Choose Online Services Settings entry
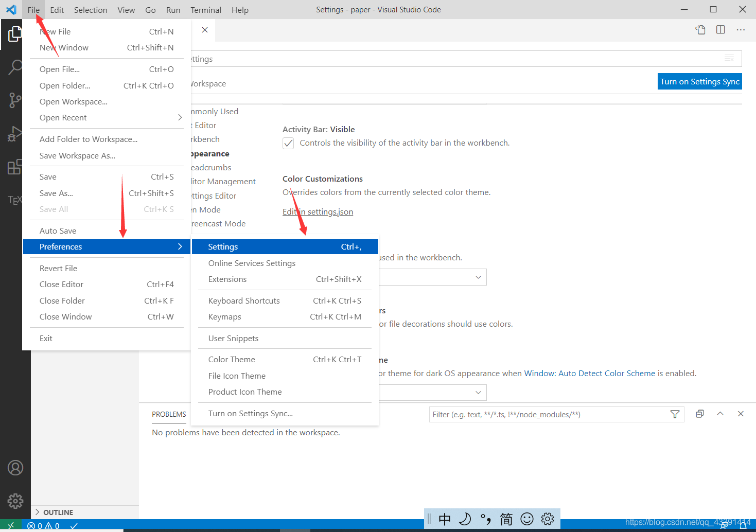756x532 pixels. 285,263
